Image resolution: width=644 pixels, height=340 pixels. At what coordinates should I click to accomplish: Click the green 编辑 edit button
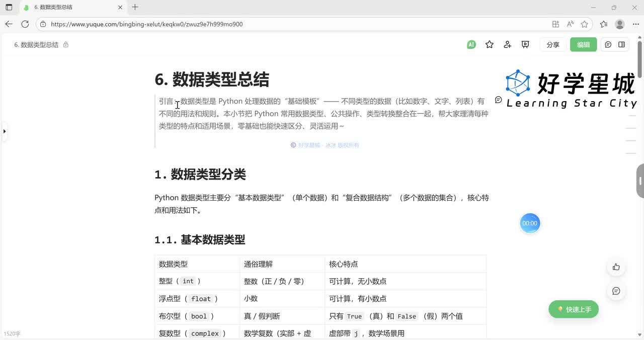point(584,45)
